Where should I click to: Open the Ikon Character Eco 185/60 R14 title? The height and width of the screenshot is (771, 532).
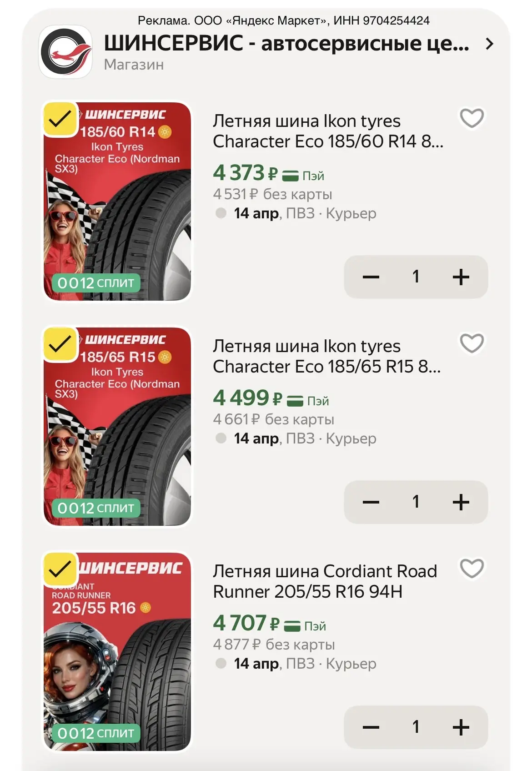click(327, 131)
